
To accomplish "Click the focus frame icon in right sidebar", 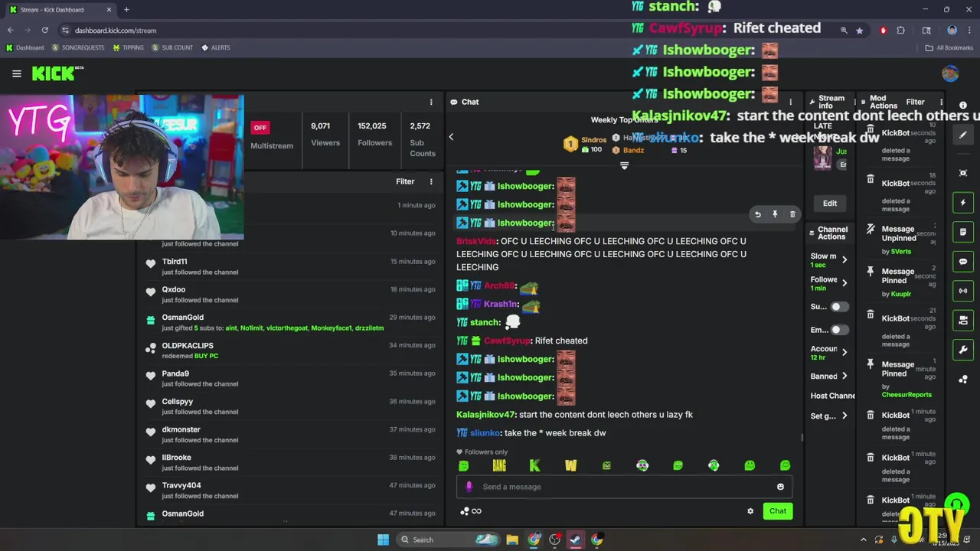I will point(963,173).
